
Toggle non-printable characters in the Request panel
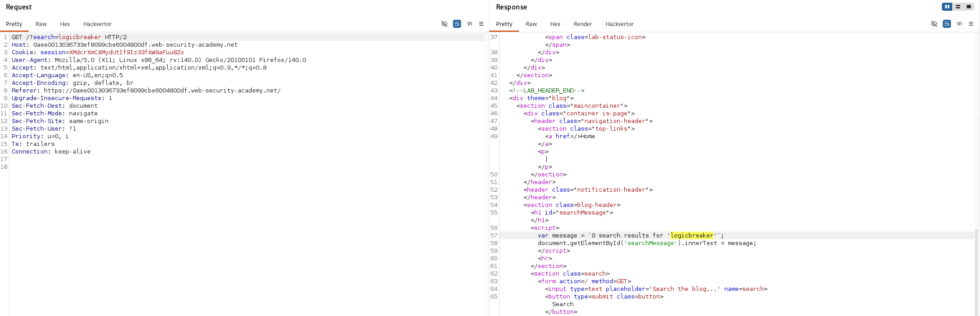pos(444,24)
